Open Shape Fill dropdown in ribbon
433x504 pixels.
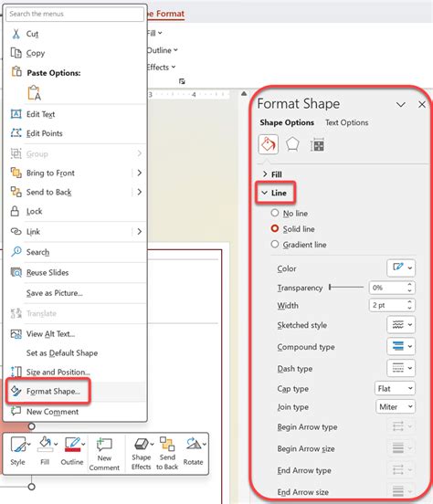pos(154,33)
